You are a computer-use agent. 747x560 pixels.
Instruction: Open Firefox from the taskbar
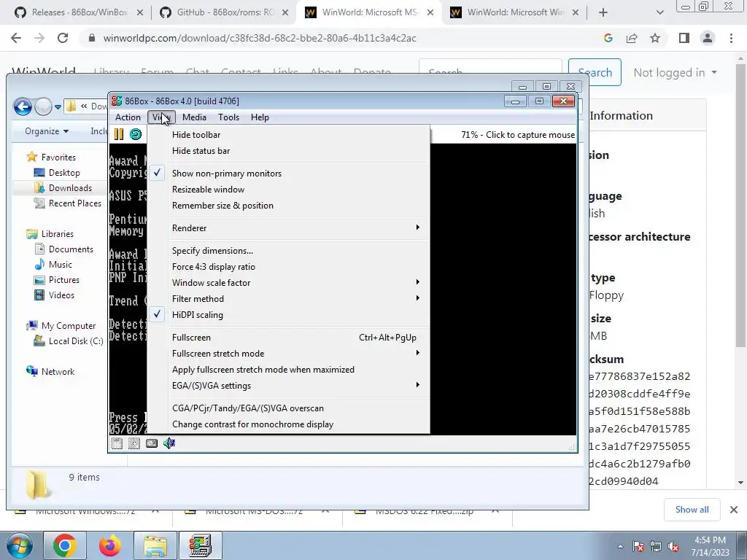[x=110, y=545]
